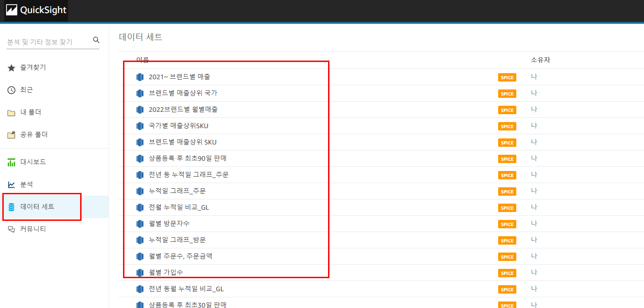Click the search magnifier icon

point(96,40)
